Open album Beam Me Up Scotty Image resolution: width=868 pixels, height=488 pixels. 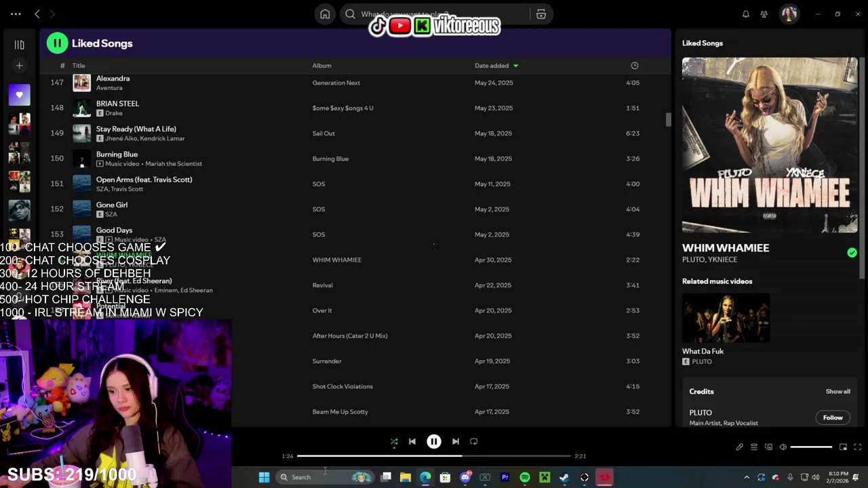click(340, 412)
